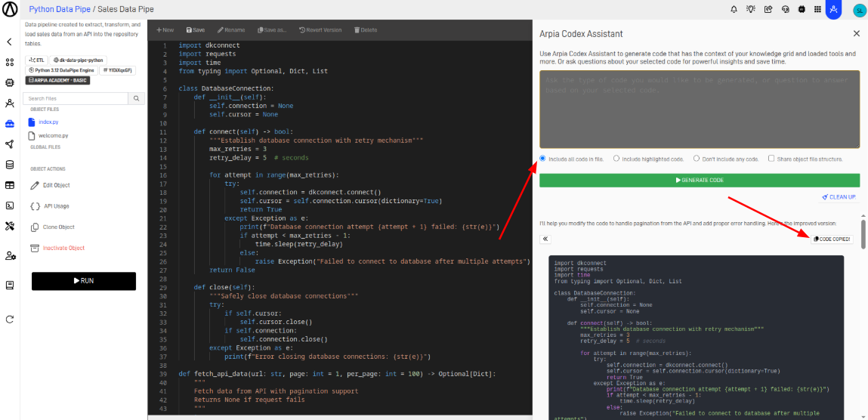Click the refresh icon at sidebar bottom
The width and height of the screenshot is (868, 420).
coord(10,319)
